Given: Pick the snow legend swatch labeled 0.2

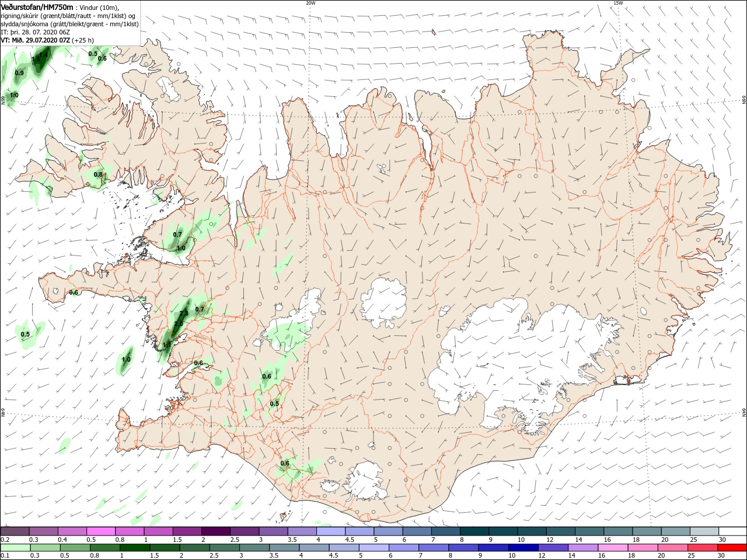Looking at the screenshot, I should [x=15, y=531].
